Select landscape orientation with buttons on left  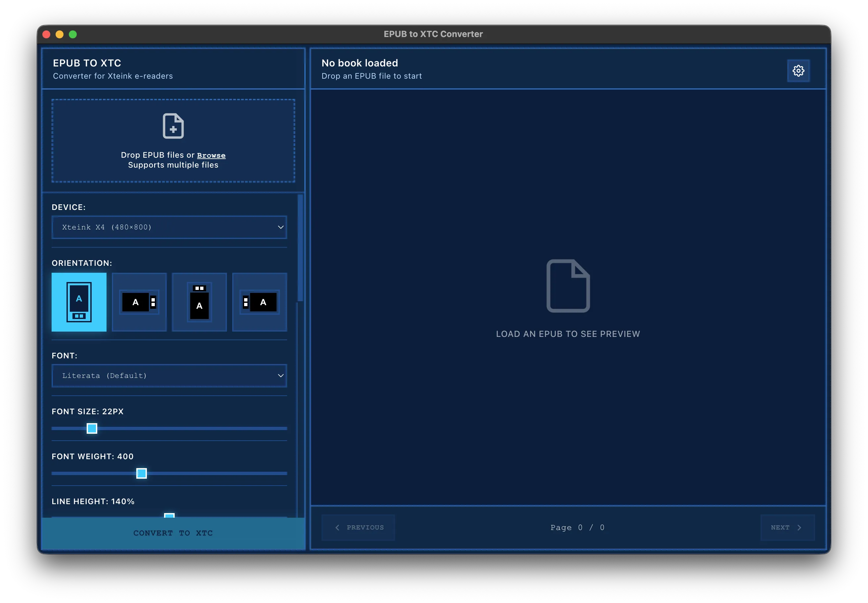click(x=259, y=302)
